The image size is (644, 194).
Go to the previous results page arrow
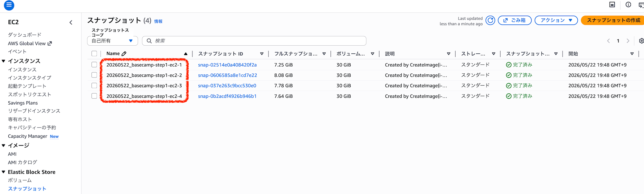coord(608,41)
